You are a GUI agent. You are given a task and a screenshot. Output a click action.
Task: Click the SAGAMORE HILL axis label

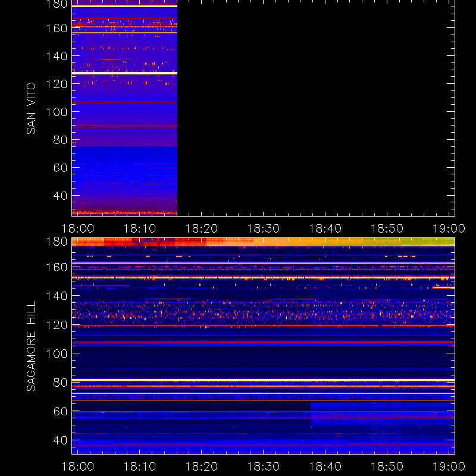tap(31, 346)
